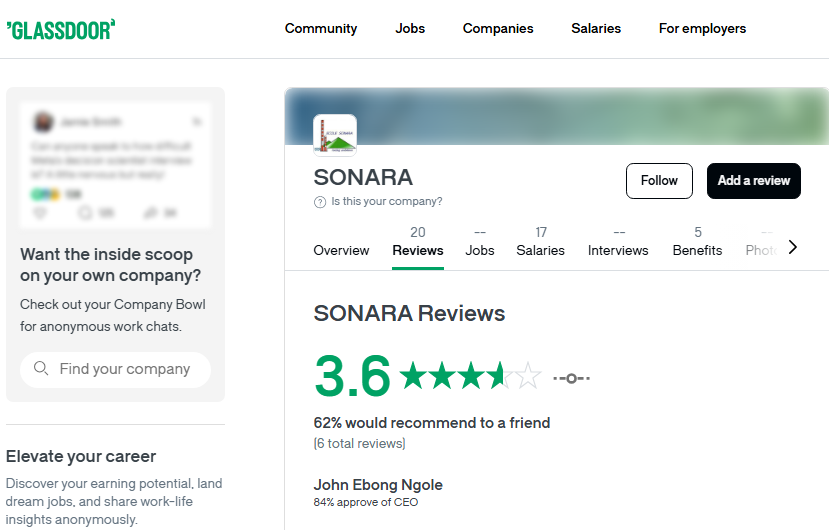Image resolution: width=829 pixels, height=530 pixels.
Task: Click the Glassdoor logo
Action: tap(61, 30)
